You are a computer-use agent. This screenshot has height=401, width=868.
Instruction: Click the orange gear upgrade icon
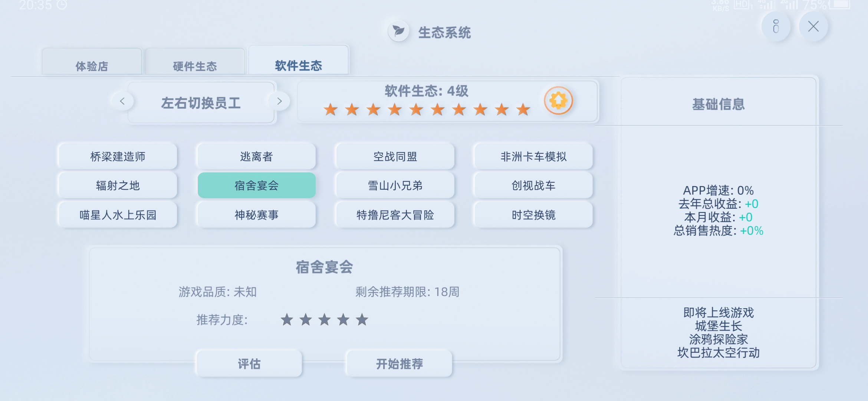click(558, 101)
